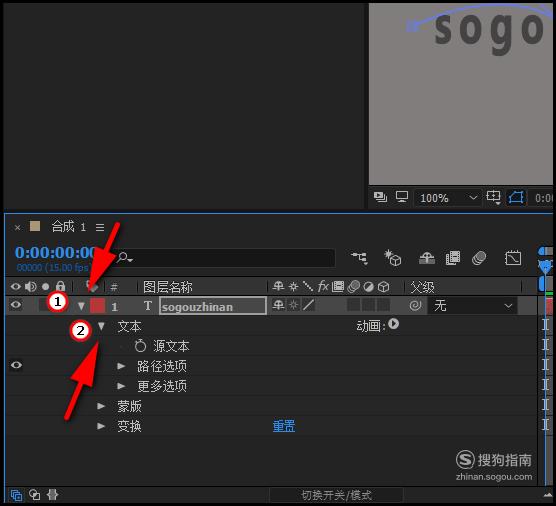The width and height of the screenshot is (556, 506).
Task: Toggle 源文本 stopwatch for keyframes
Action: (140, 346)
